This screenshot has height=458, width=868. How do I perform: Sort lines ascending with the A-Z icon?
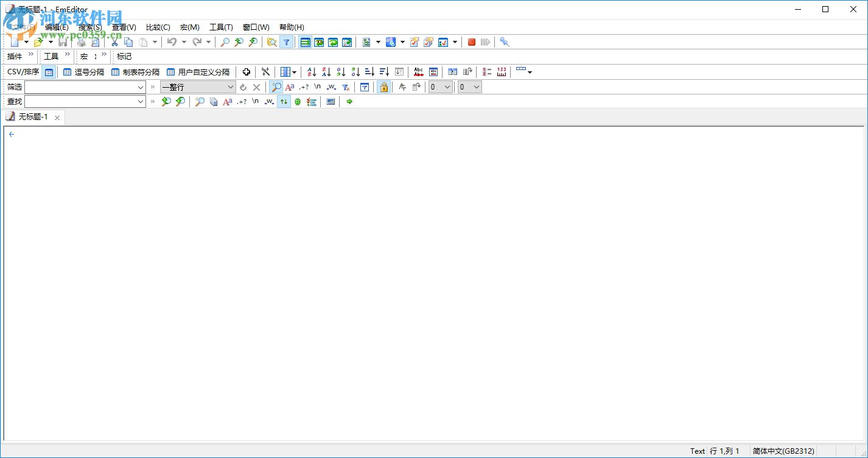310,71
